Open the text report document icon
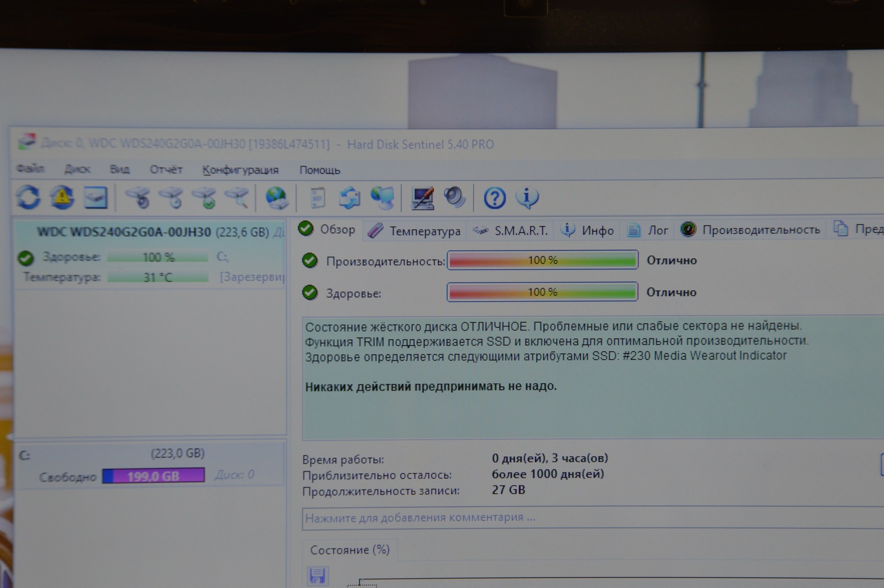 [317, 198]
